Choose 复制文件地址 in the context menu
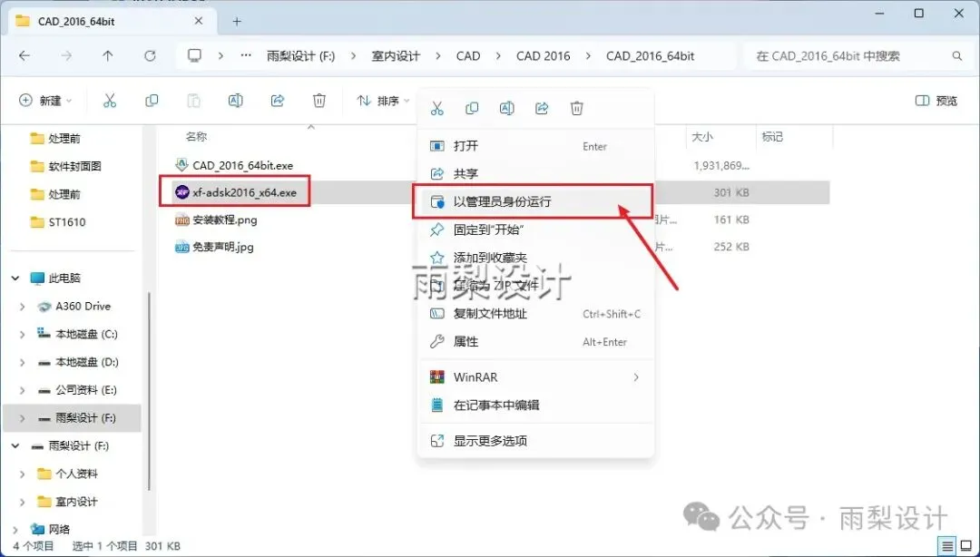Viewport: 980px width, 557px height. [x=536, y=314]
